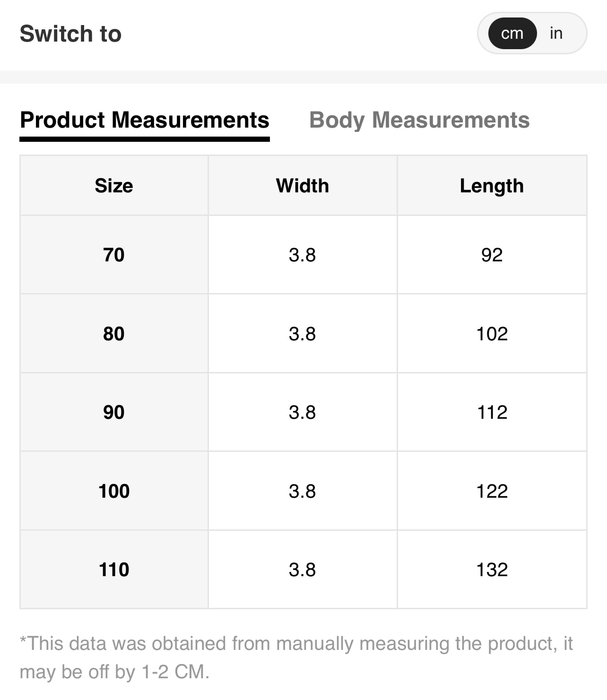
Task: Click the length value 112
Action: (492, 412)
